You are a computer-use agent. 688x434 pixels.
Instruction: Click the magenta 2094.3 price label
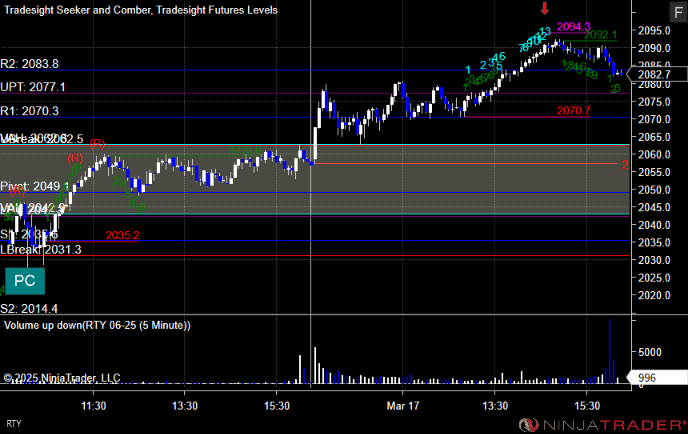tap(573, 27)
